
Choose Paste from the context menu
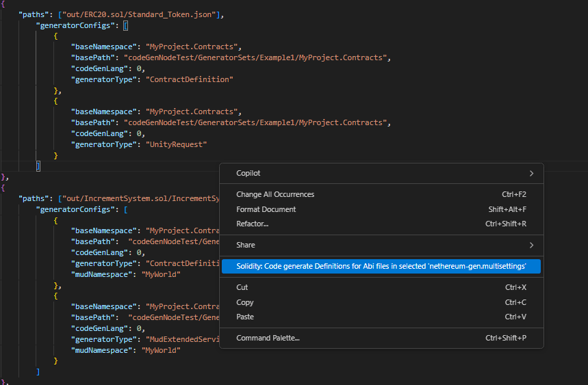click(245, 317)
